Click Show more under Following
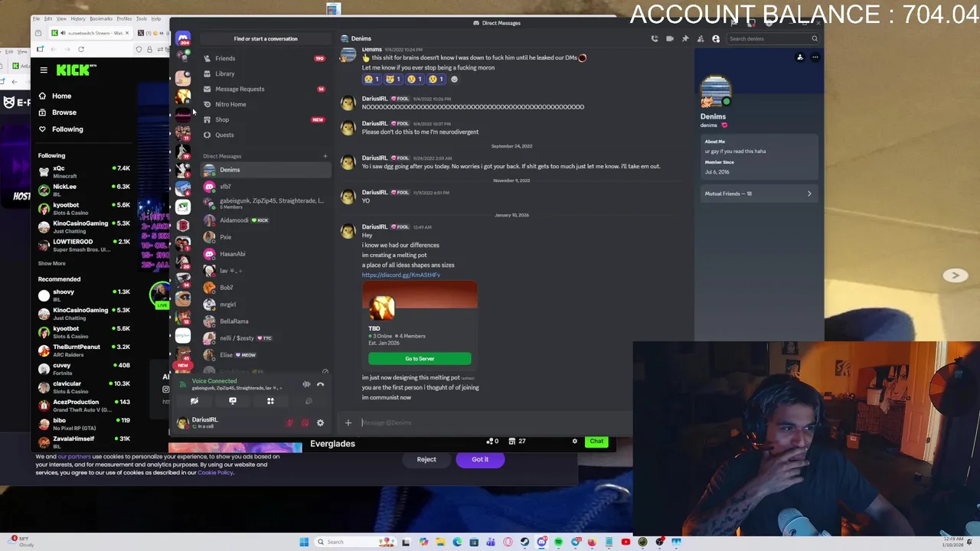The image size is (980, 551). click(x=52, y=263)
